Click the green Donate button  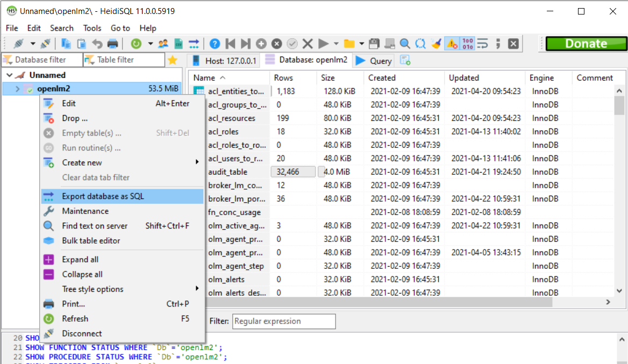pos(586,44)
